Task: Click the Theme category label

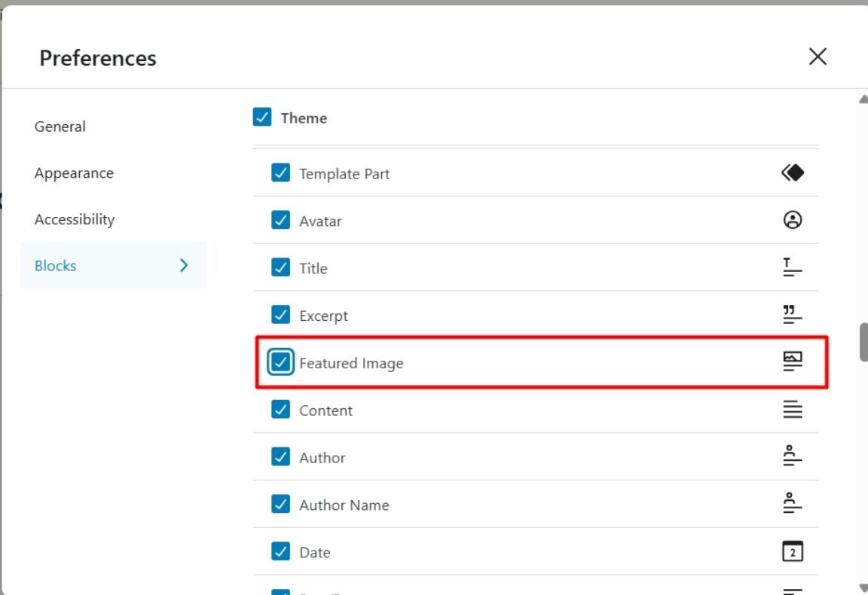Action: (x=304, y=118)
